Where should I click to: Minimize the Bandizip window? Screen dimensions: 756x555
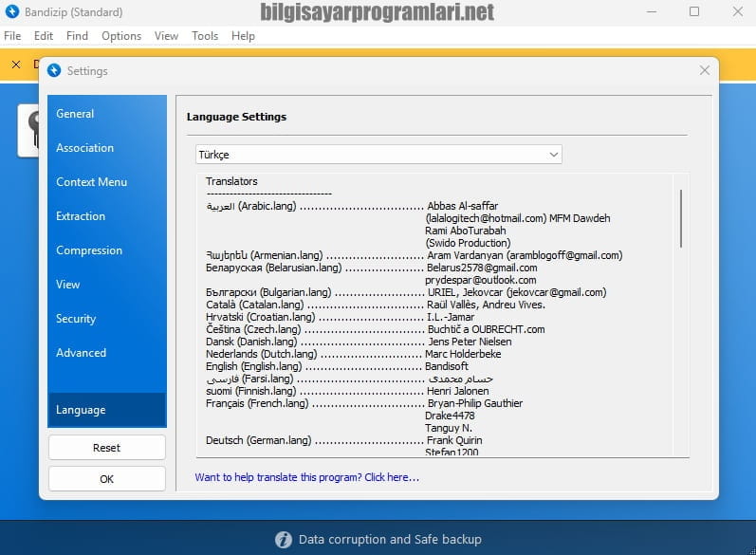point(652,11)
